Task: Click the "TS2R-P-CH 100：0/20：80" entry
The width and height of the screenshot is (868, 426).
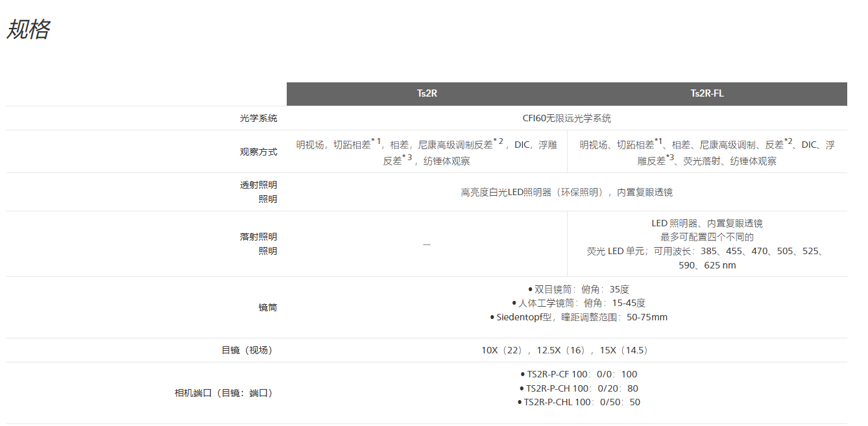Action: click(579, 388)
